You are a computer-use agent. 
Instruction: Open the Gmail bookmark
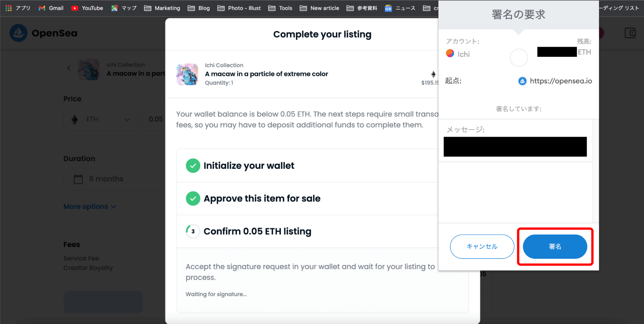51,8
